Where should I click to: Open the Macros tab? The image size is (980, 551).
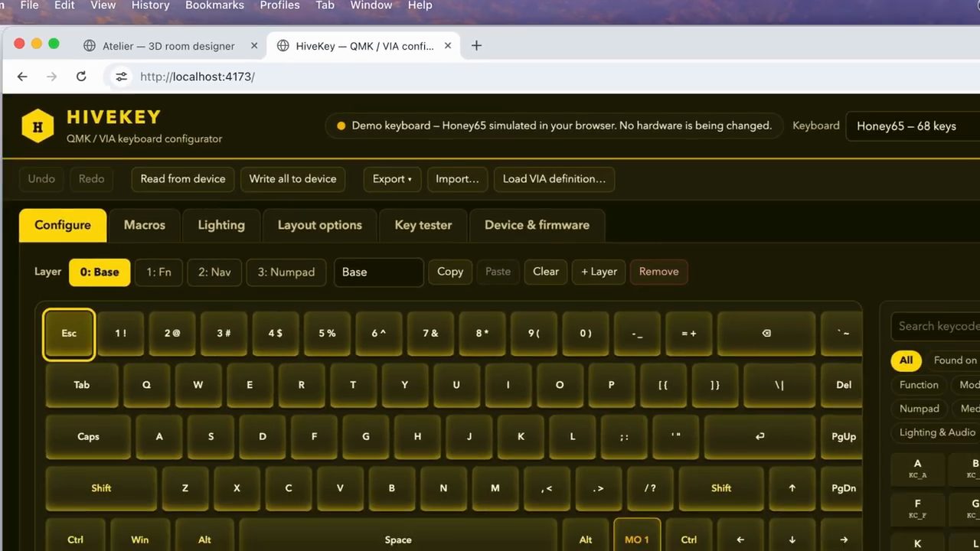[x=145, y=225]
